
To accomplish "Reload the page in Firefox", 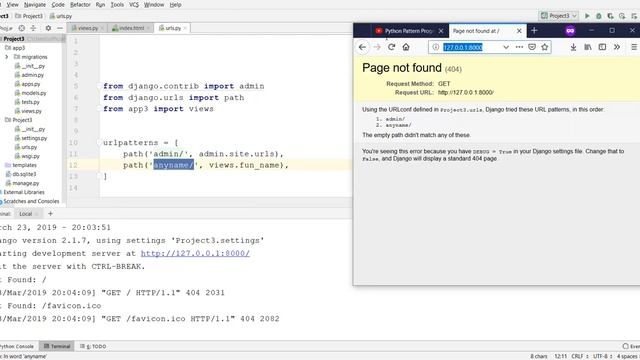I will [x=391, y=47].
